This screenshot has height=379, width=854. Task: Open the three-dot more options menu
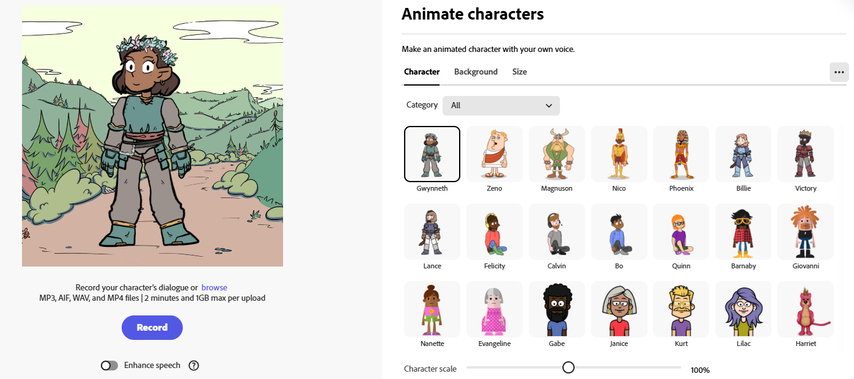(839, 72)
